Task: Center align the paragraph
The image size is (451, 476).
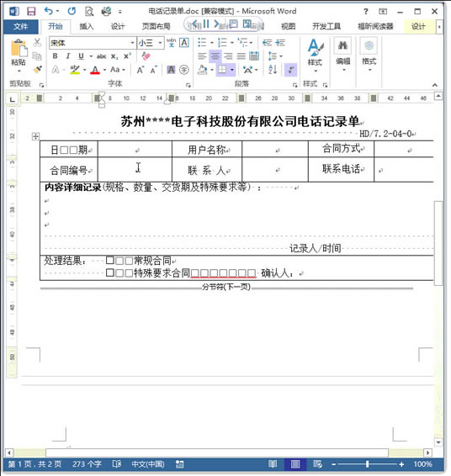Action: tap(215, 56)
